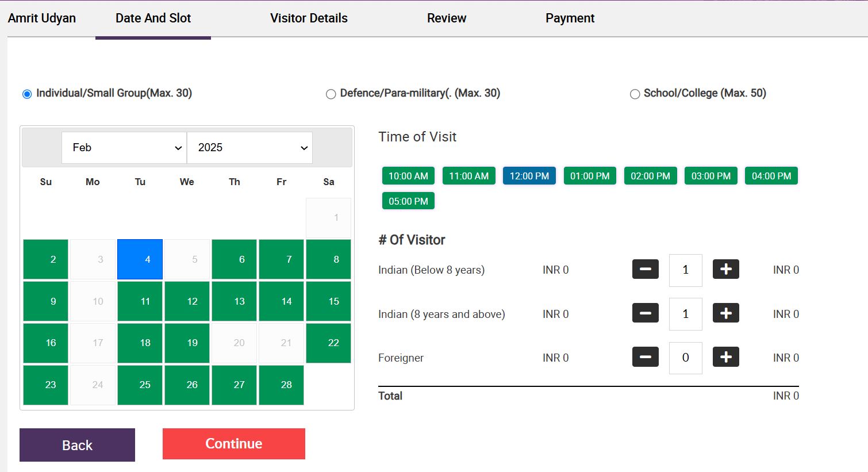This screenshot has height=472, width=868.
Task: Click the purple Back button
Action: tap(77, 445)
